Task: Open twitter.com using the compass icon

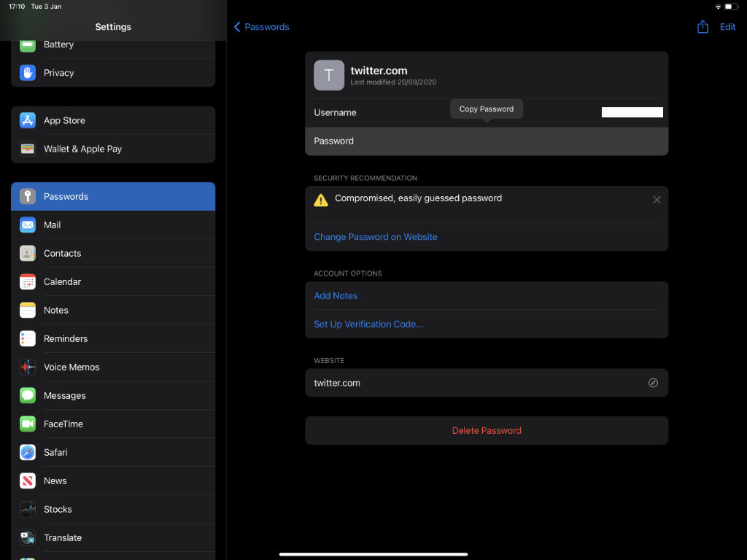Action: (653, 383)
